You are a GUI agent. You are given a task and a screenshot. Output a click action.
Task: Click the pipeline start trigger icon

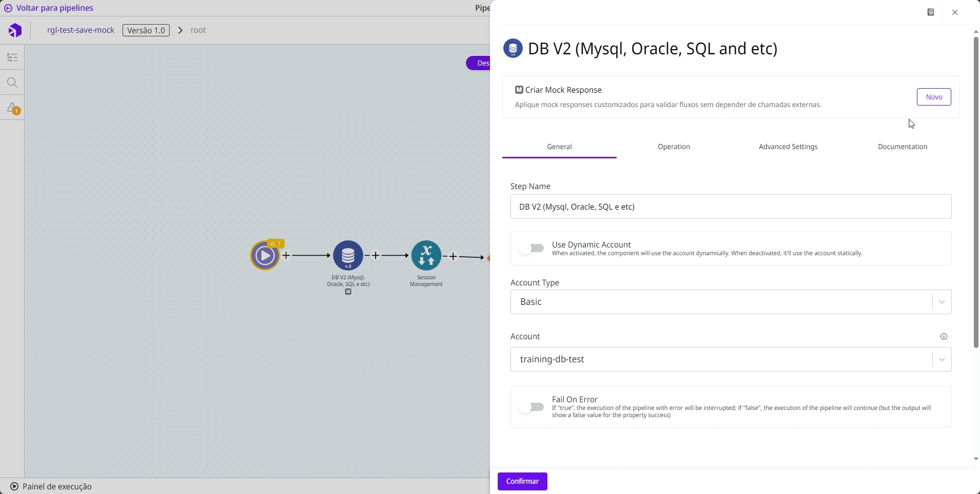click(x=265, y=255)
